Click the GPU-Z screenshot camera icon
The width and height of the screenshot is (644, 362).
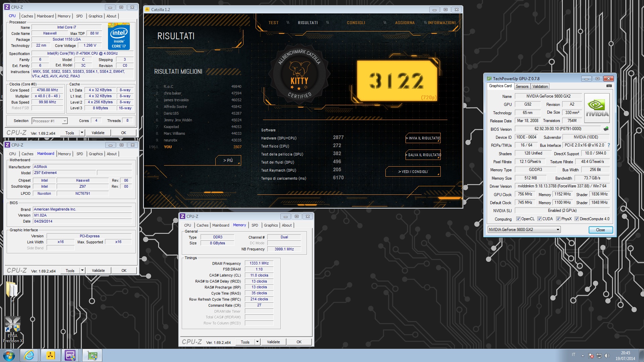(x=609, y=86)
